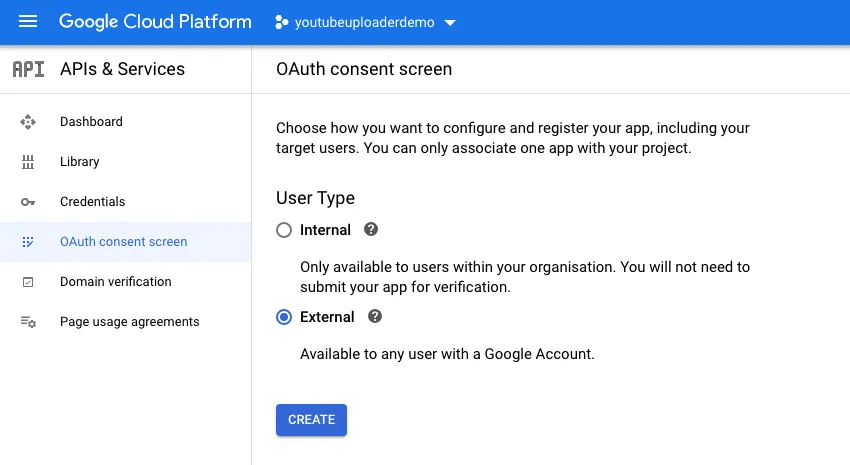Screen dimensions: 850x465
Task: Select the Internal user type radio button
Action: click(x=284, y=230)
